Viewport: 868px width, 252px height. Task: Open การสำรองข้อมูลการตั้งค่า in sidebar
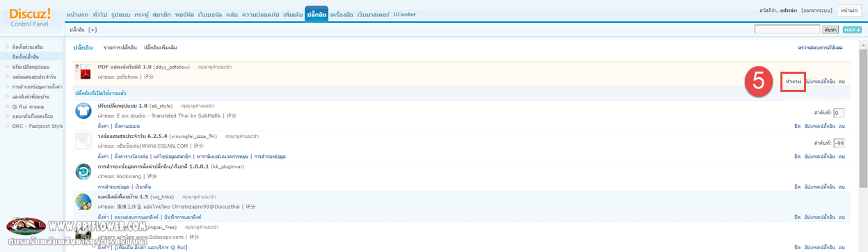[x=37, y=86]
